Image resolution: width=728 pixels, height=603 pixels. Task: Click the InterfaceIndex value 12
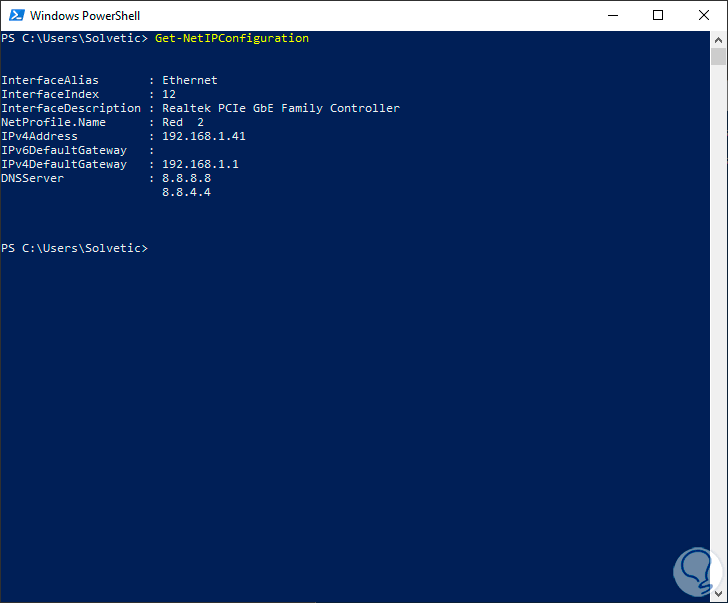(x=169, y=94)
